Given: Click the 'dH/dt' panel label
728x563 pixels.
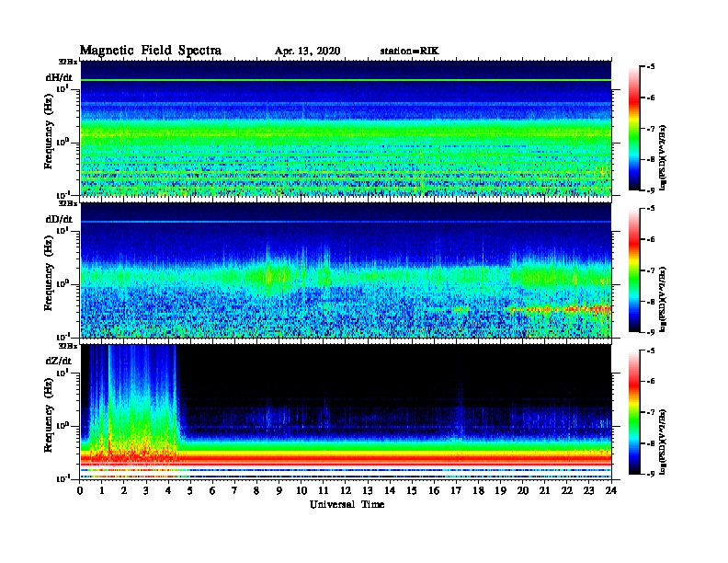Looking at the screenshot, I should point(59,77).
